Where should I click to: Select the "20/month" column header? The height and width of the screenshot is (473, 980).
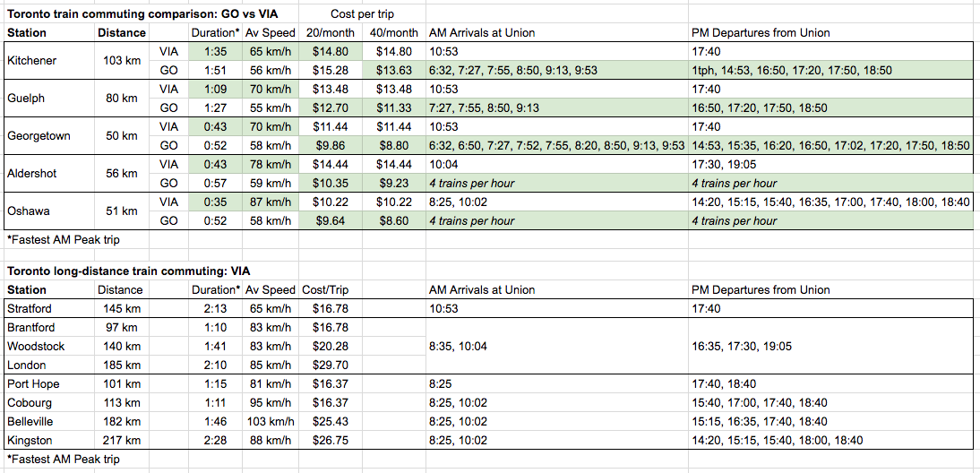(x=331, y=33)
